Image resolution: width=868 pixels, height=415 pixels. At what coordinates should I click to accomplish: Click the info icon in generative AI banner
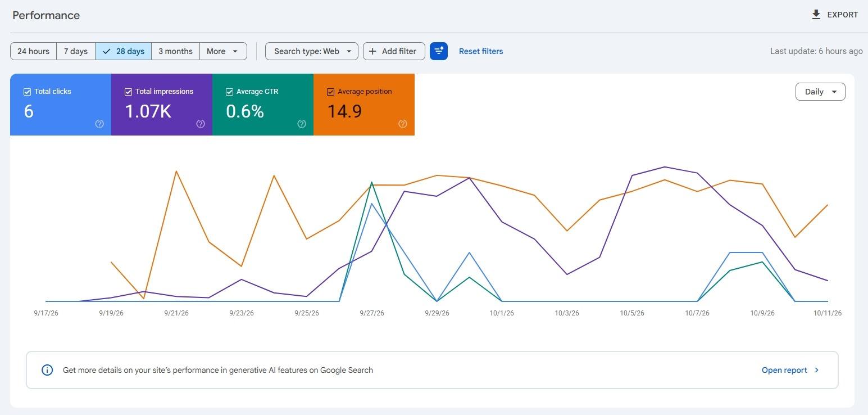[47, 370]
